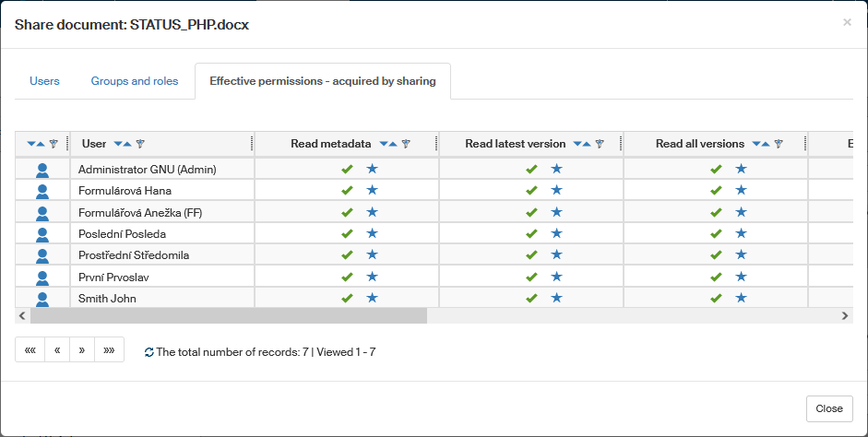Click filter icon in Read metadata header
Image resolution: width=868 pixels, height=437 pixels.
coord(406,144)
